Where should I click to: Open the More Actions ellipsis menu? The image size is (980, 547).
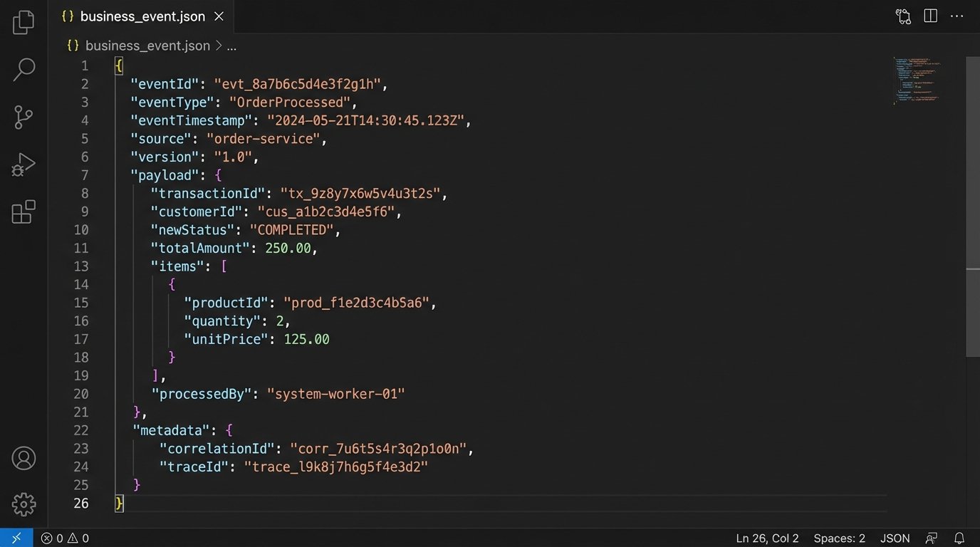(x=957, y=16)
